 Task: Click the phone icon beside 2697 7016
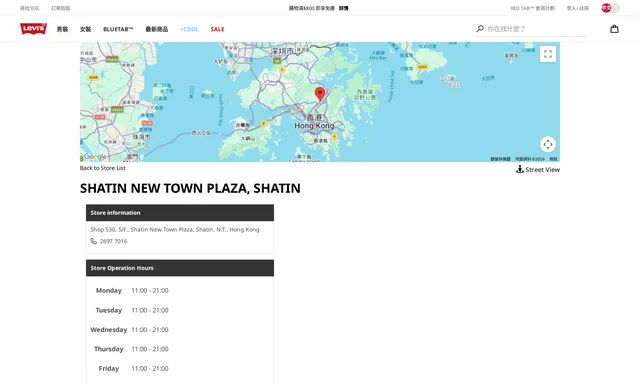click(x=93, y=241)
